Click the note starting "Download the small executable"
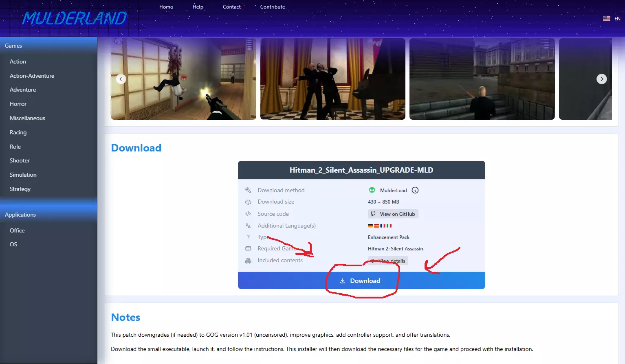Screen dimensions: 625x364 click(322, 349)
